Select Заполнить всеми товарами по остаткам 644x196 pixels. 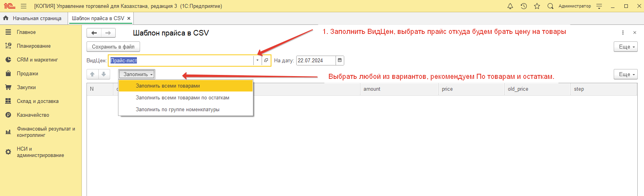point(183,98)
